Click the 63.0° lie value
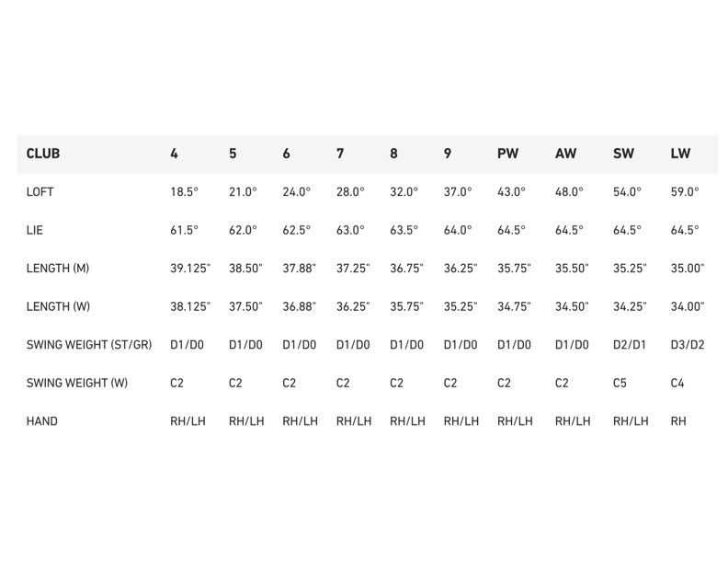Screen dimensions: 728x563 pos(350,230)
